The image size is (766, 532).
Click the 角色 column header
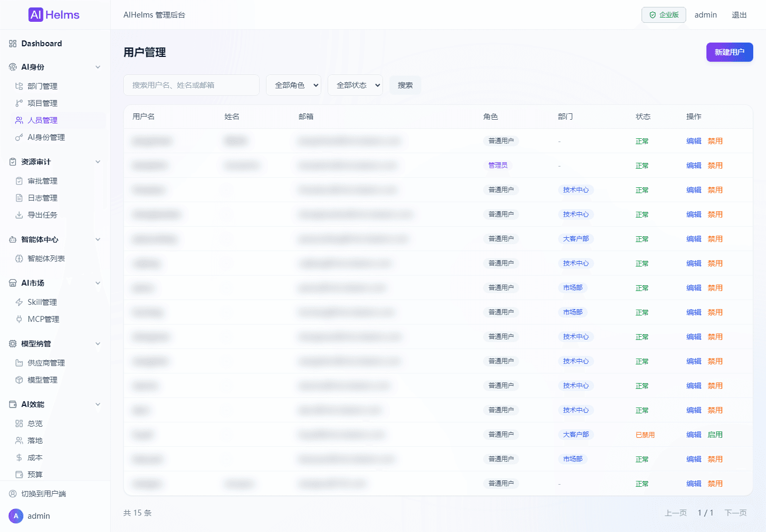(491, 117)
